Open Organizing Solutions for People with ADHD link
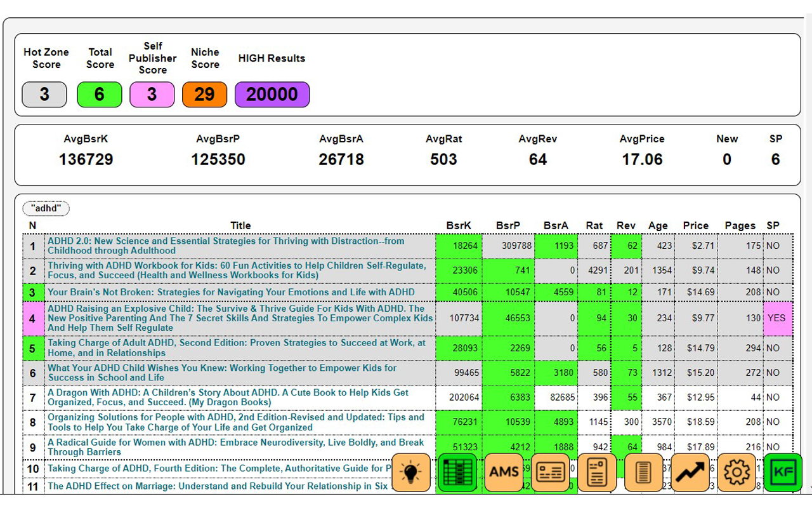 [x=236, y=422]
